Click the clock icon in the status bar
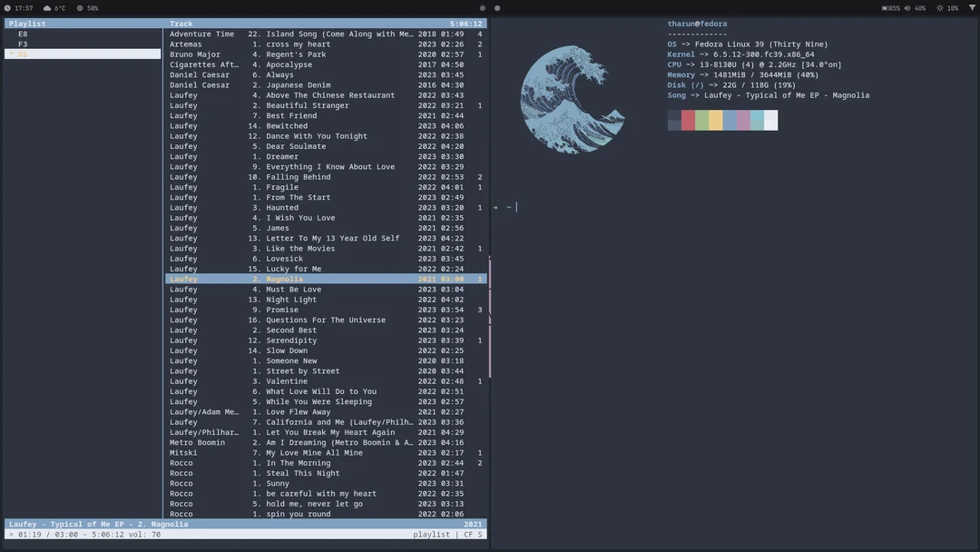This screenshot has height=552, width=980. click(7, 7)
